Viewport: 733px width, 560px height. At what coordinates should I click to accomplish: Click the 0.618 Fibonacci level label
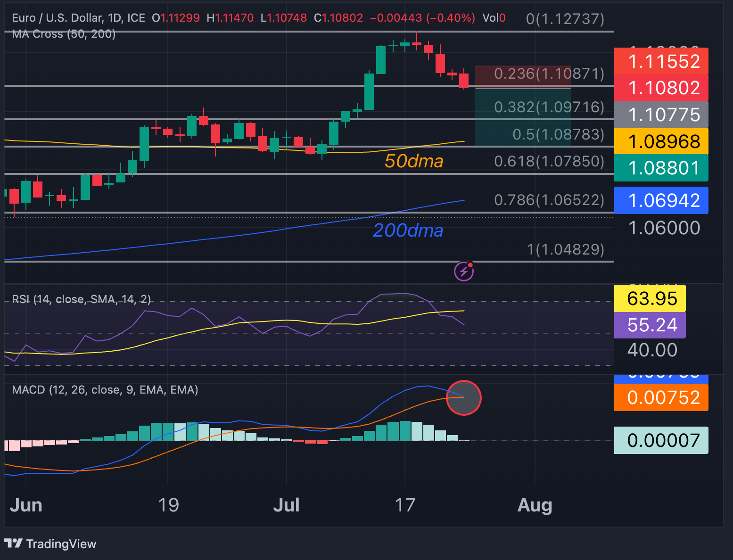click(x=549, y=161)
